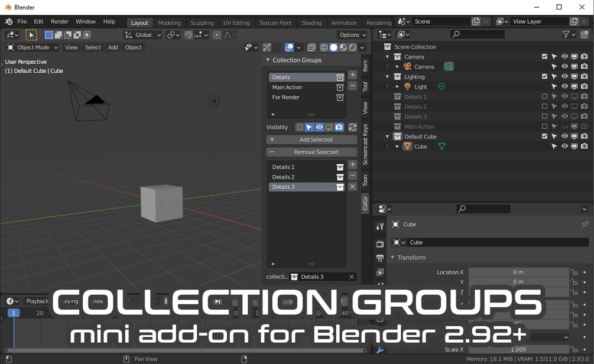Uncheck the Lighting collection checkbox in the outliner
The image size is (594, 364).
click(544, 77)
